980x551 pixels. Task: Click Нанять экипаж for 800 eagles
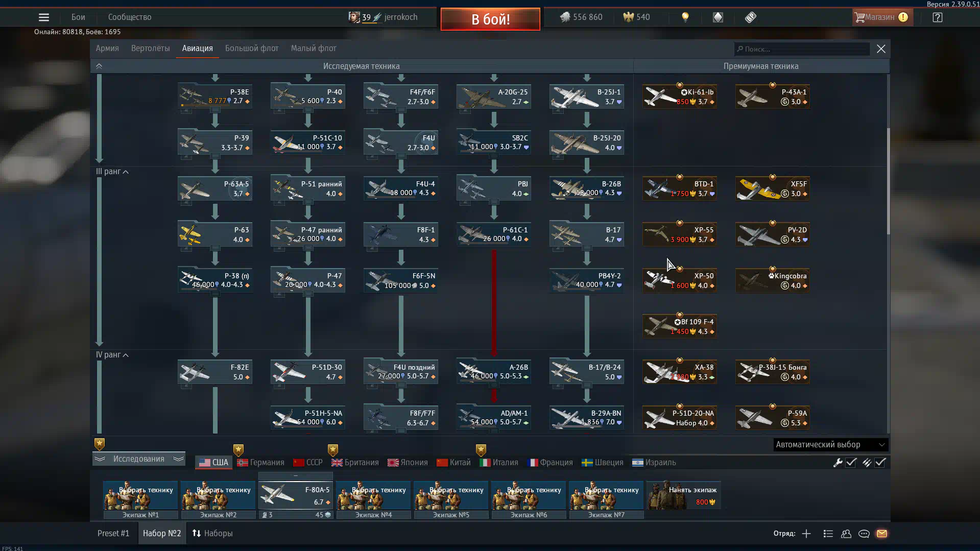(x=684, y=495)
